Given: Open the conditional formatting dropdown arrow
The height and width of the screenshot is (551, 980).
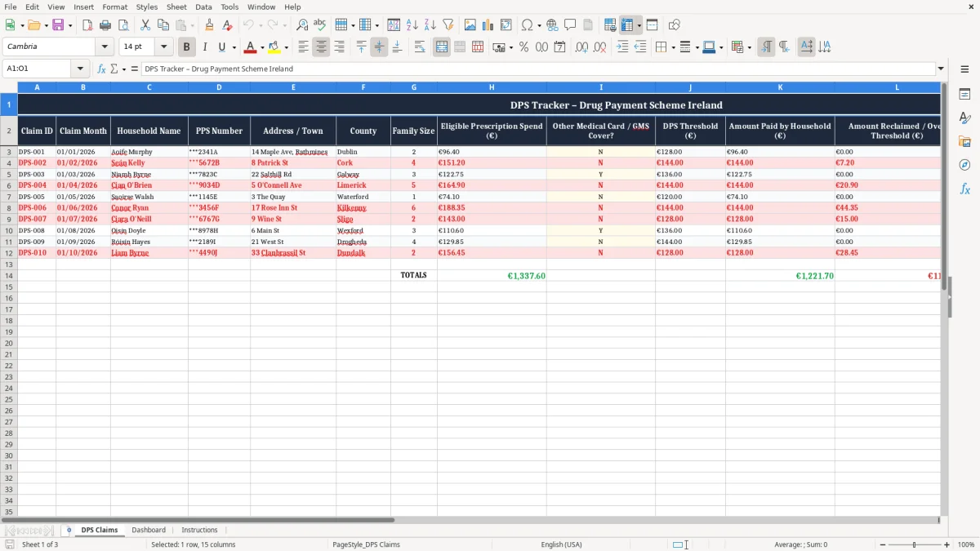Looking at the screenshot, I should (749, 47).
